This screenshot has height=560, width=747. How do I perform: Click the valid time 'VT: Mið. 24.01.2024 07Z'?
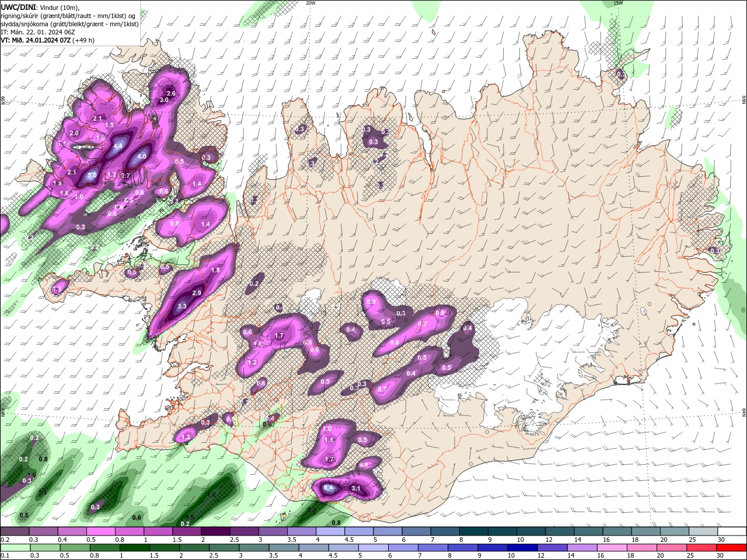(36, 40)
